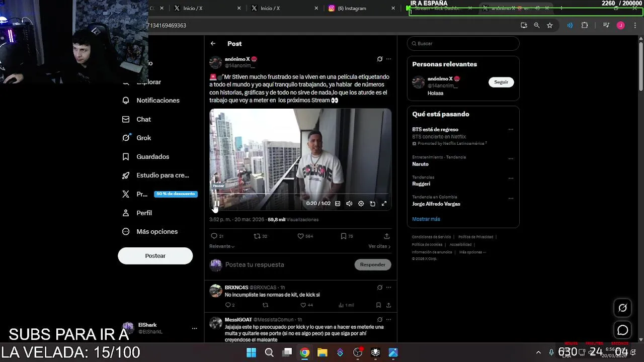Bookmark the post with 75 saves

[x=347, y=236]
